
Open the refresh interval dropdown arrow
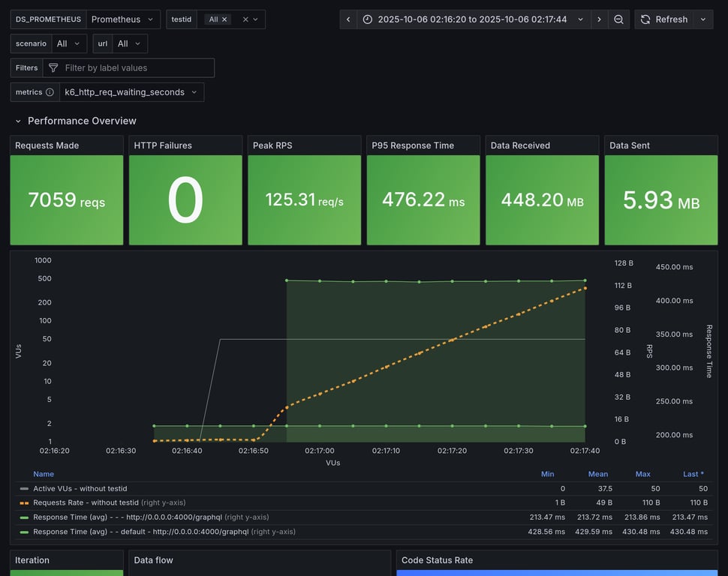click(x=703, y=19)
